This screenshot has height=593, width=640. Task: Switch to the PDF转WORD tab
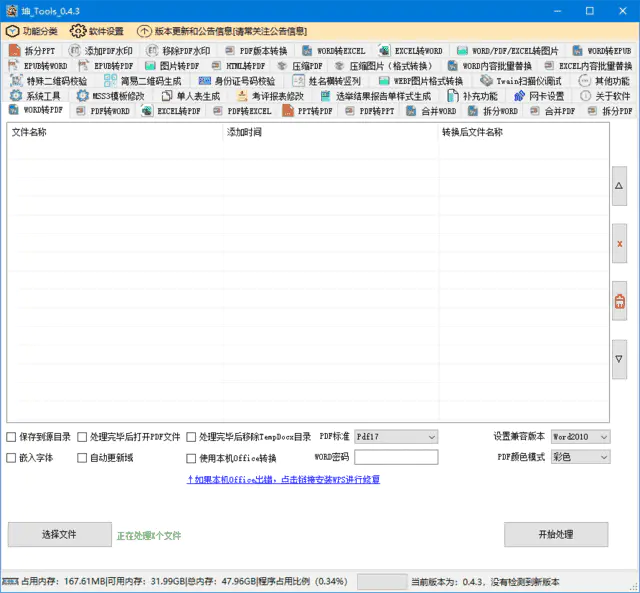[x=104, y=111]
